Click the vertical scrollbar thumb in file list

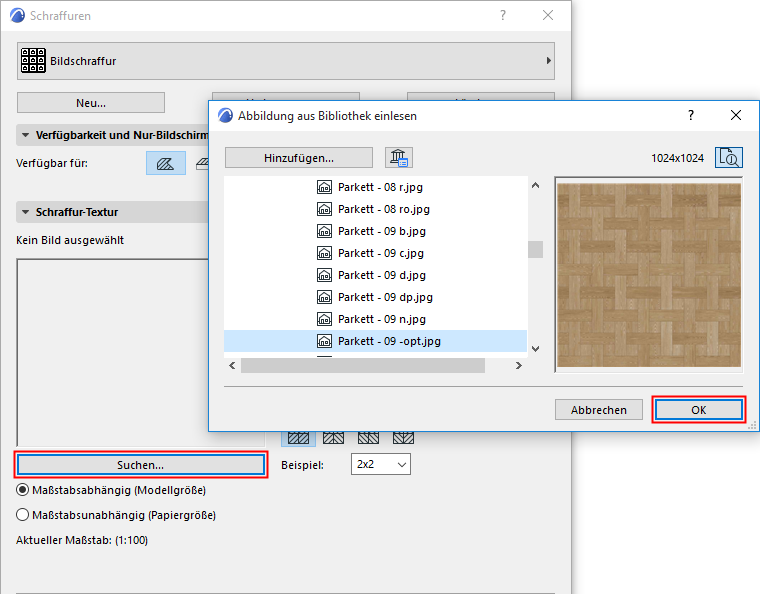(x=536, y=250)
